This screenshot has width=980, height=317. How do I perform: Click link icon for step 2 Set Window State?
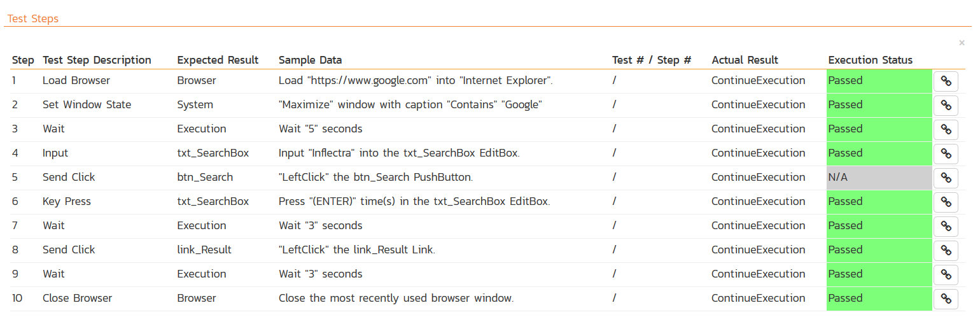[x=946, y=105]
